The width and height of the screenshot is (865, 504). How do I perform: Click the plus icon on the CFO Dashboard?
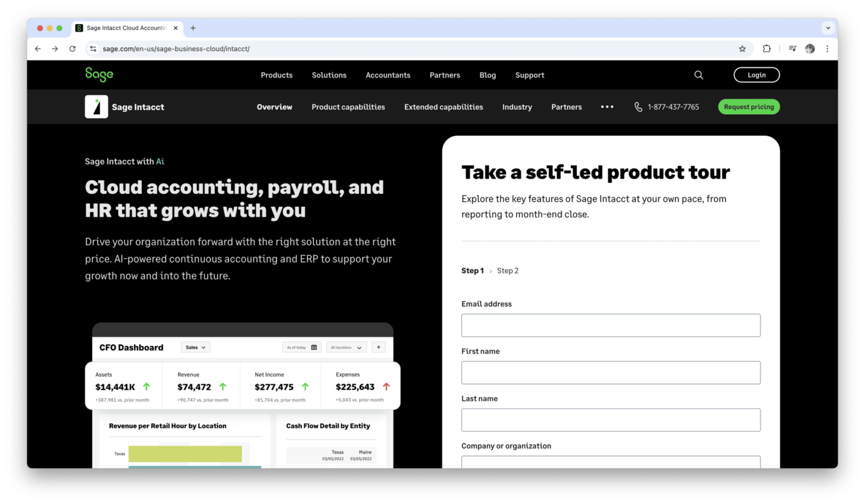point(378,347)
